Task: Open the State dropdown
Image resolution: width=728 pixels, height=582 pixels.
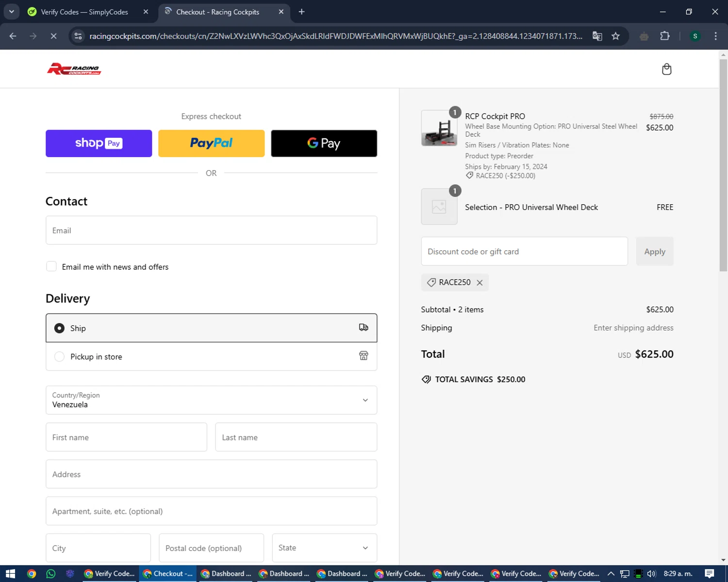Action: tap(324, 548)
